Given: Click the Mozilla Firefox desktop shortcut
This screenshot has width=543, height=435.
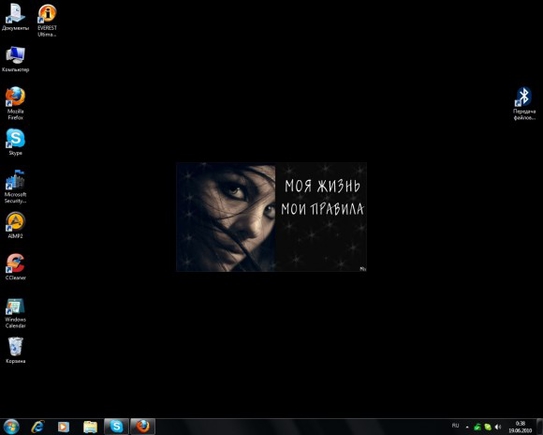Looking at the screenshot, I should [x=16, y=103].
